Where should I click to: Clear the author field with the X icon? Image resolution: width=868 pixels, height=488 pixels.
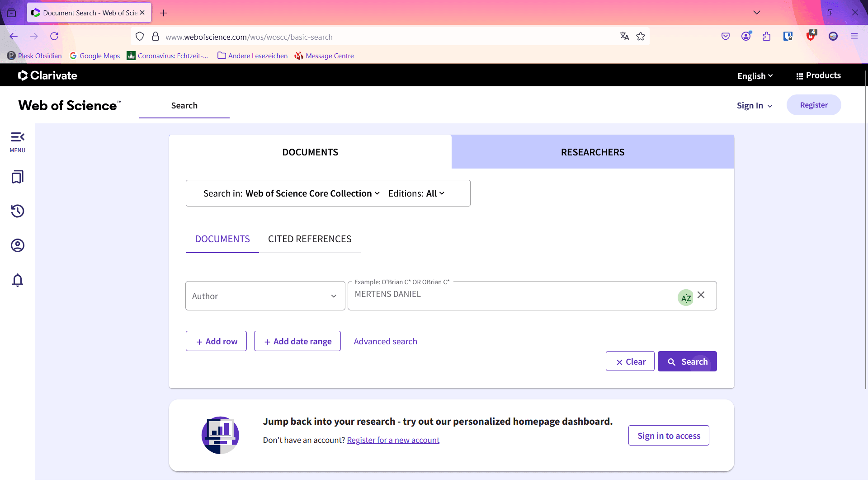[701, 295]
